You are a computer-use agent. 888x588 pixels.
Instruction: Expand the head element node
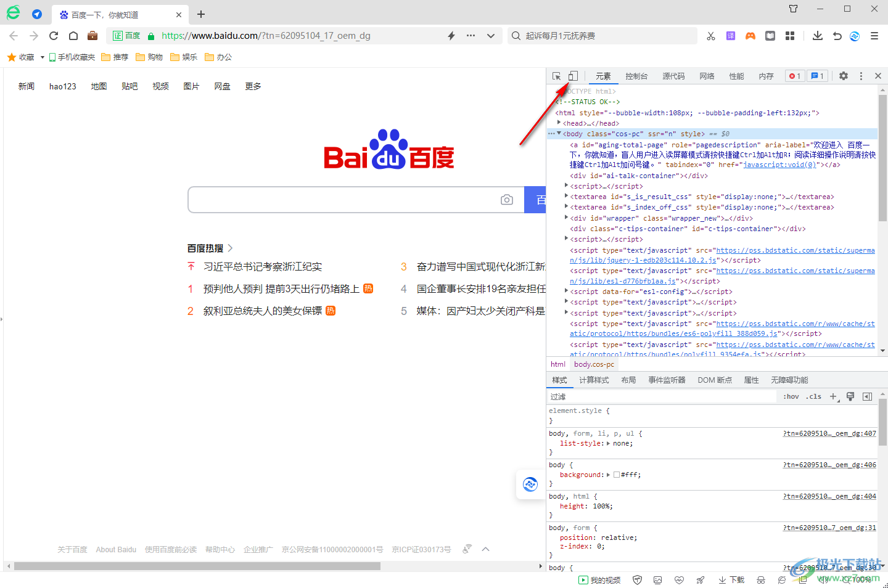559,123
